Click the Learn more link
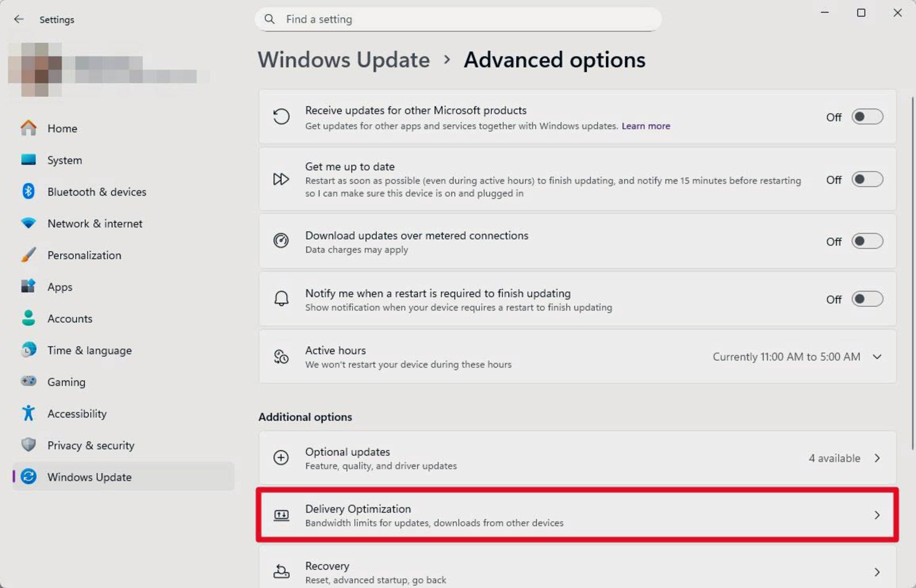 click(x=645, y=126)
